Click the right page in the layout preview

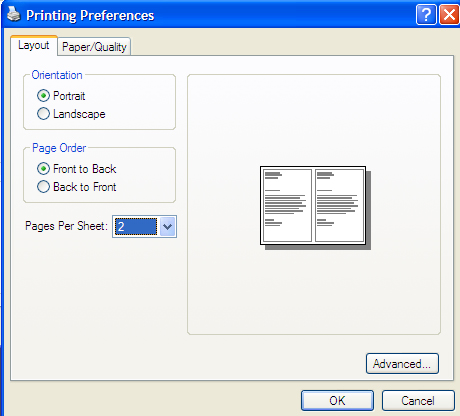click(339, 205)
